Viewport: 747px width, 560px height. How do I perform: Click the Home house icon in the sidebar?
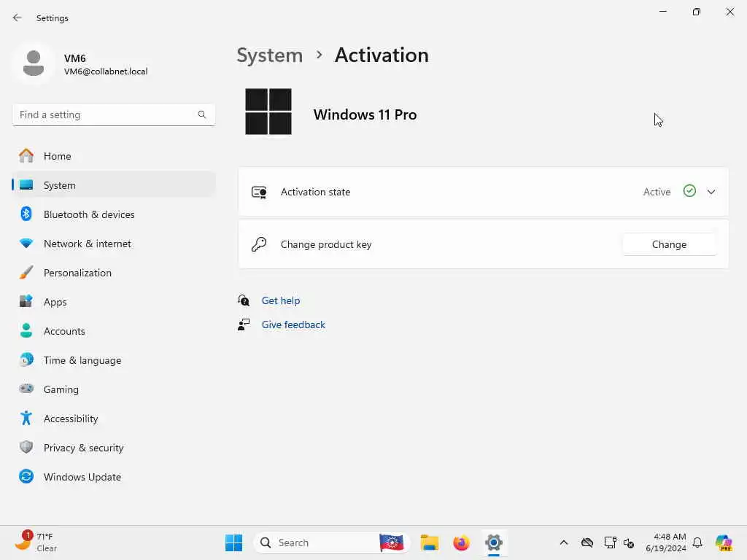pos(26,156)
